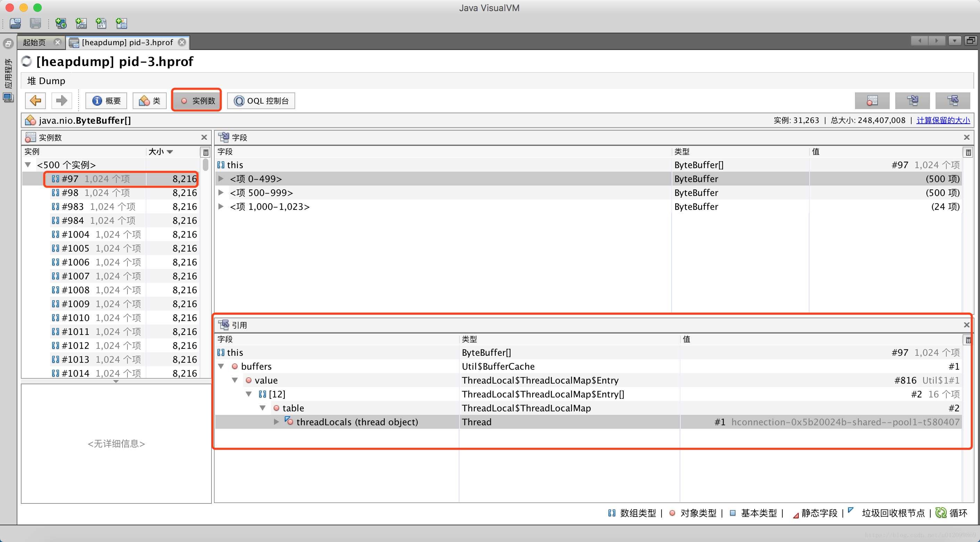Click the 引用 panel header icon
980x542 pixels.
(x=223, y=325)
